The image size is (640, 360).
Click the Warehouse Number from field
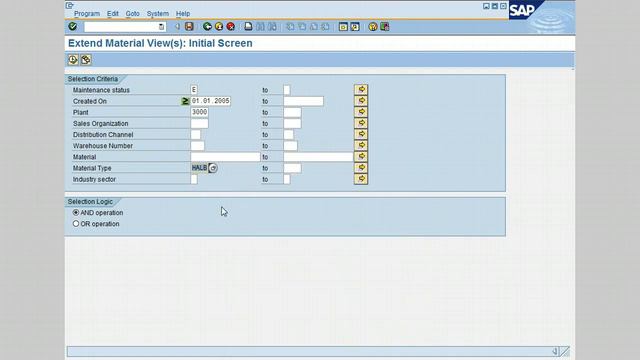198,146
